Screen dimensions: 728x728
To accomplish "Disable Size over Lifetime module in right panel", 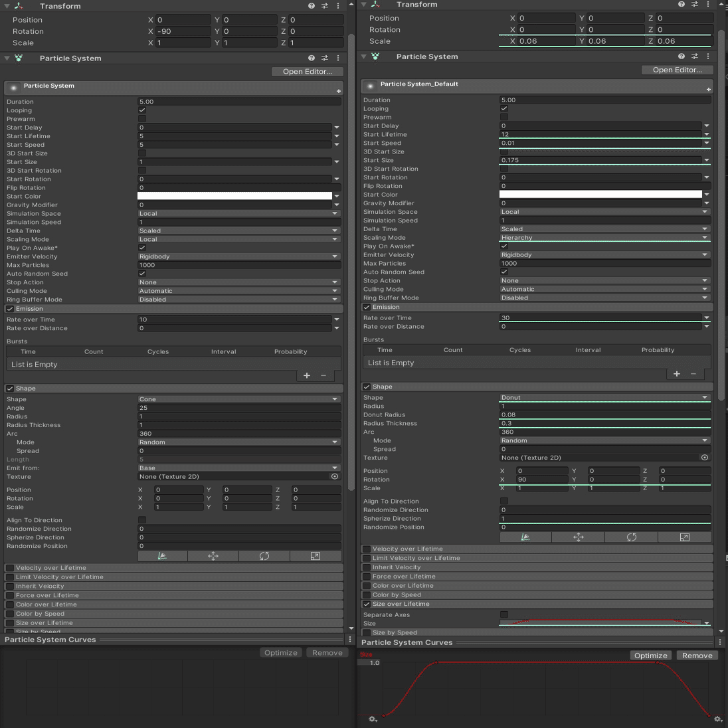I will click(366, 604).
